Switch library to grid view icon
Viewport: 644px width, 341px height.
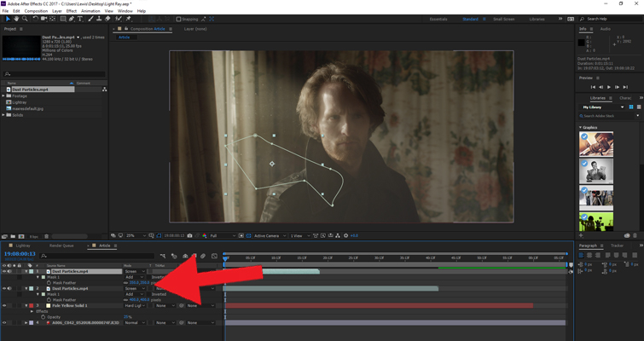tap(631, 107)
